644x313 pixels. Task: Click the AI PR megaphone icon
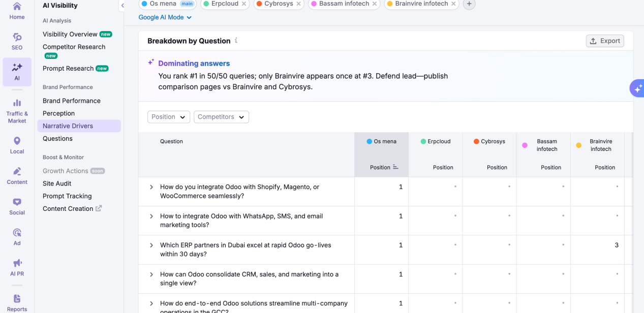(x=17, y=263)
